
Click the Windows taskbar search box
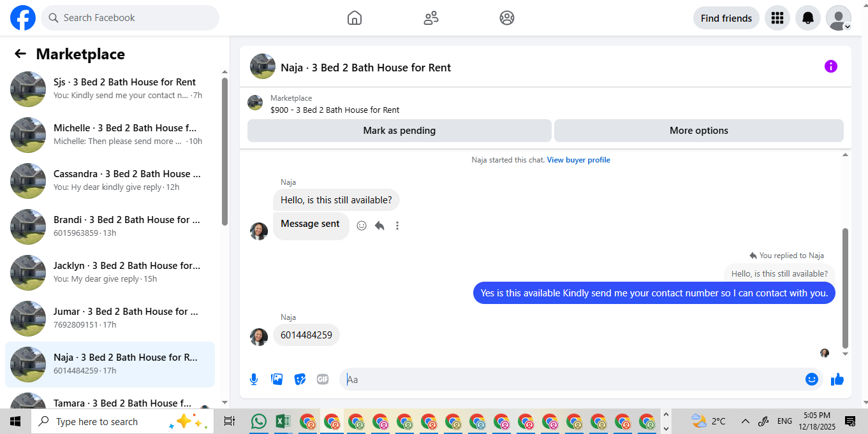pos(122,421)
